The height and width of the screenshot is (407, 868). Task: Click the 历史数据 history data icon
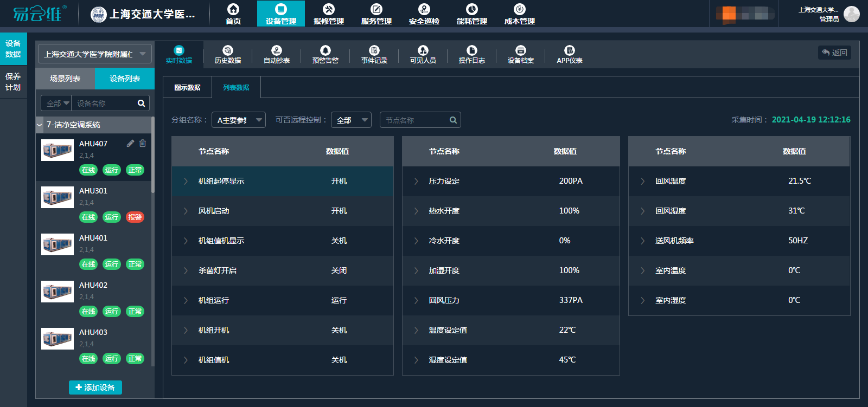228,51
